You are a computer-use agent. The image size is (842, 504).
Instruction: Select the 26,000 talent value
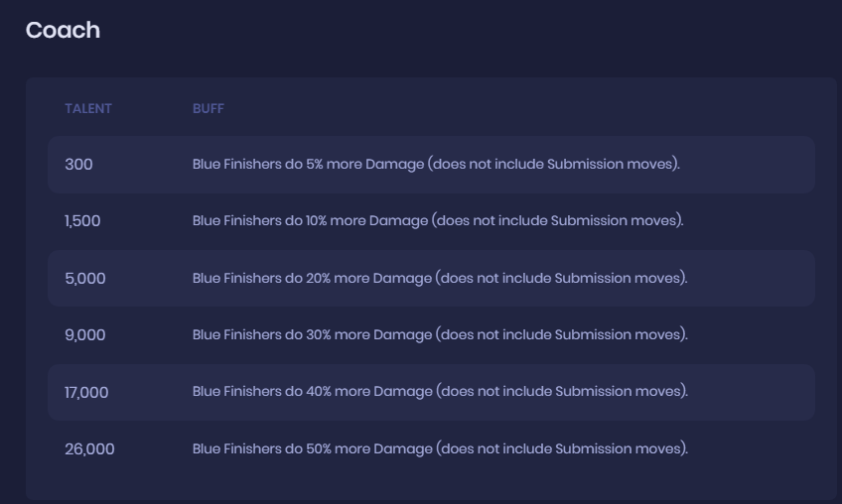89,449
